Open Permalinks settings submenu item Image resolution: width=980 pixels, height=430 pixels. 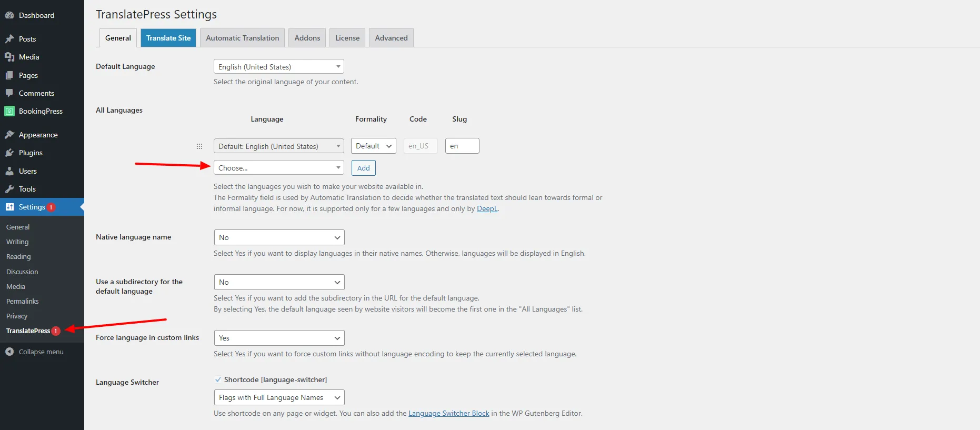tap(23, 301)
